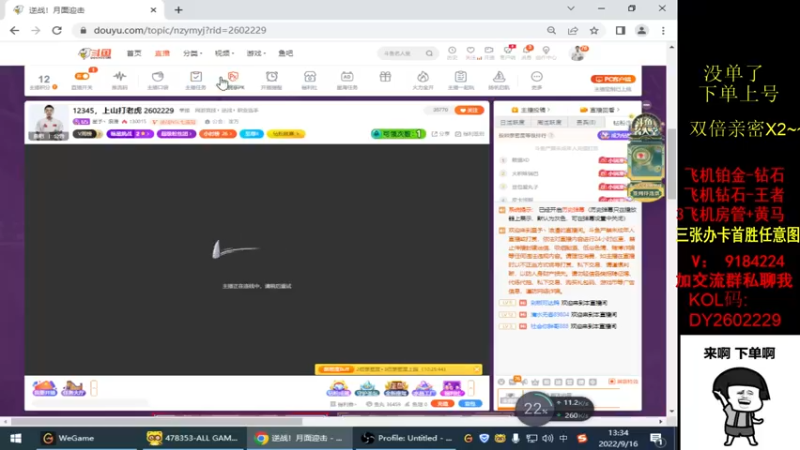This screenshot has height=450, width=800.
Task: Collapse the right-side activity widget
Action: [646, 105]
